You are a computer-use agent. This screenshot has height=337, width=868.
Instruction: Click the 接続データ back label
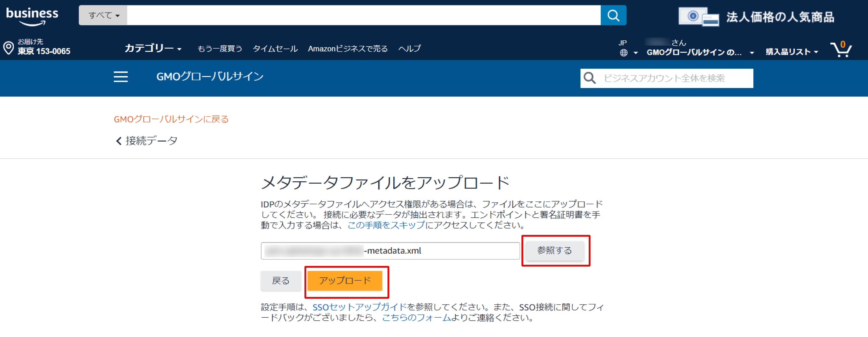pos(151,141)
